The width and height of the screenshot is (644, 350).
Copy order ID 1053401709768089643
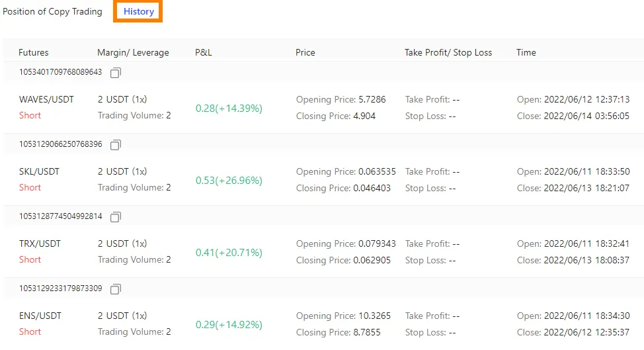[x=116, y=72]
